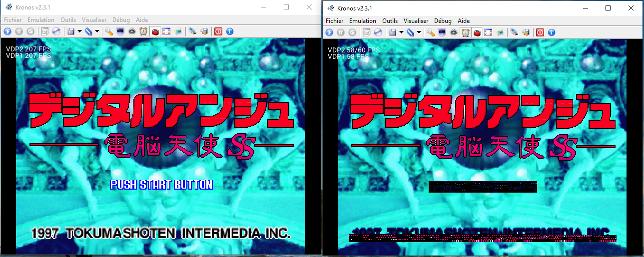Click the Run emulation icon in left window
The image size is (644, 257).
coord(7,31)
